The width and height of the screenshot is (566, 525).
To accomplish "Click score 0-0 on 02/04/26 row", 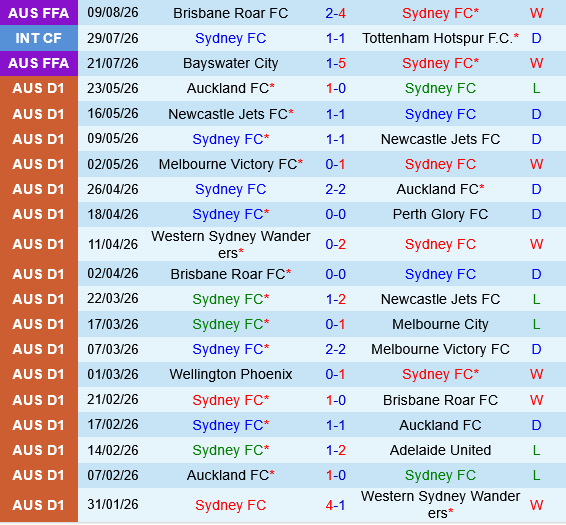I will point(335,274).
